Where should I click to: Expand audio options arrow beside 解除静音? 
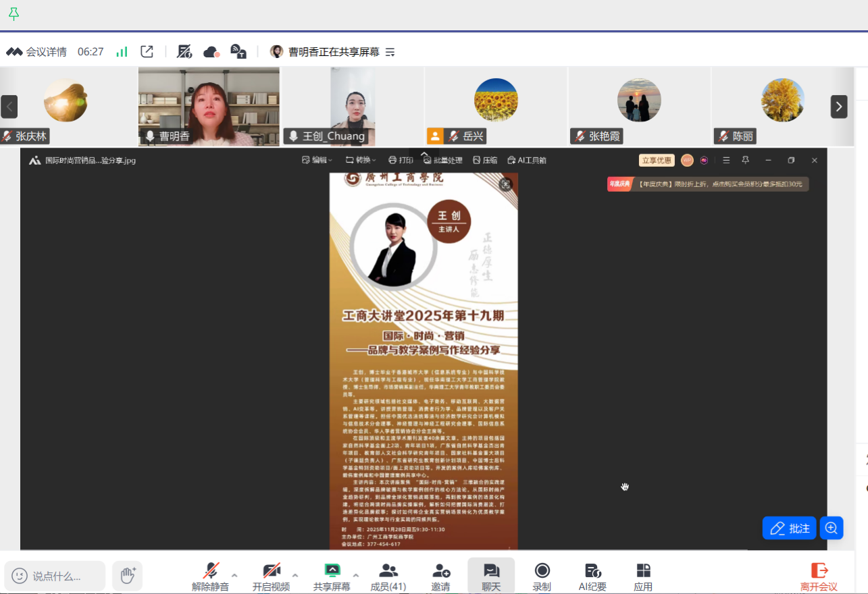click(x=234, y=575)
